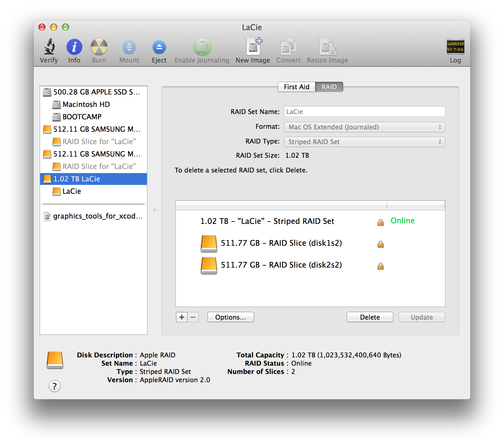Screen dimensions: 504x446
Task: Switch to the First Aid tab
Action: [x=297, y=87]
